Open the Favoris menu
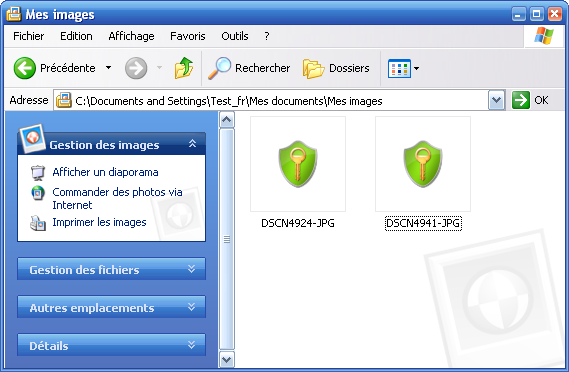This screenshot has height=372, width=569. 188,36
